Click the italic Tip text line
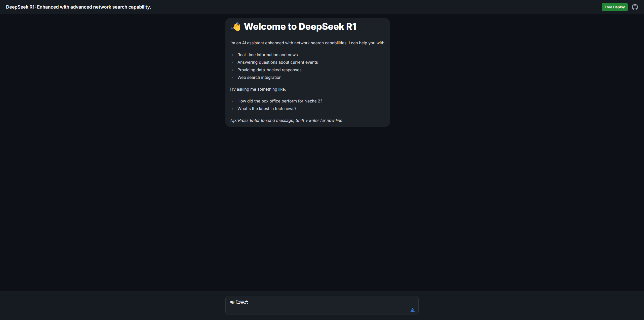This screenshot has height=320, width=644. pos(286,120)
